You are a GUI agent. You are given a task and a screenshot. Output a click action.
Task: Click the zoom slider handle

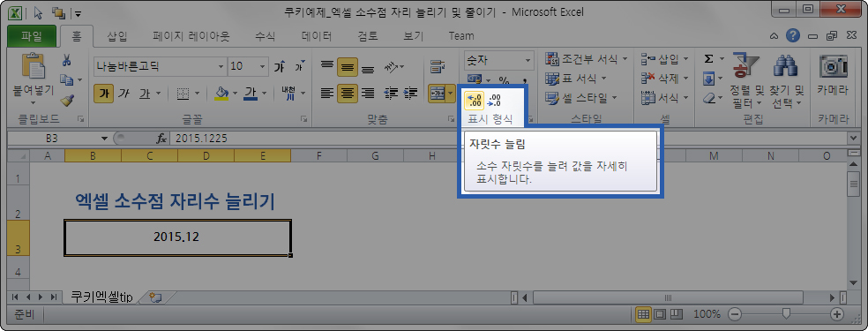coord(785,314)
